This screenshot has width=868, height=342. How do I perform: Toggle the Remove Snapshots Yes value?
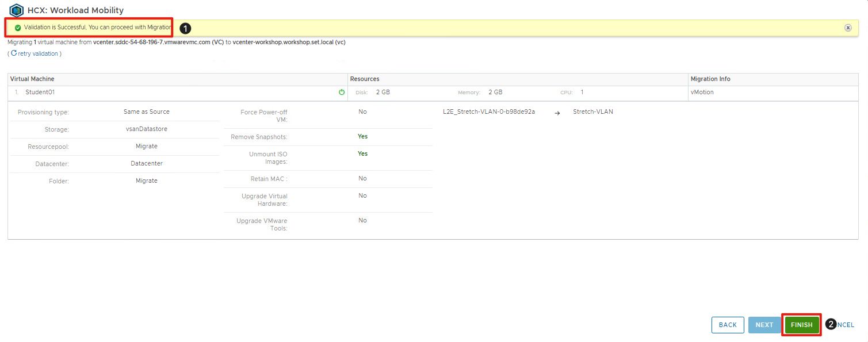[x=362, y=137]
